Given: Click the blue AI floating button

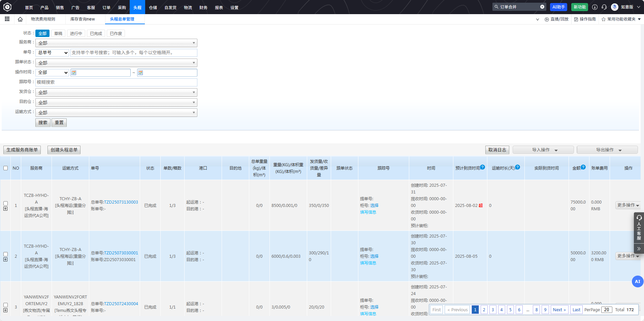Looking at the screenshot, I should (x=637, y=282).
